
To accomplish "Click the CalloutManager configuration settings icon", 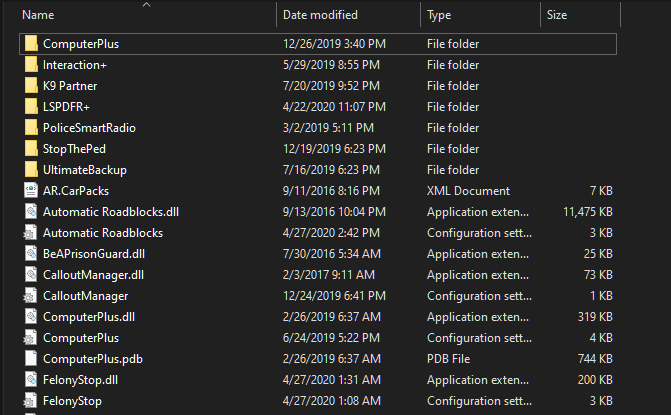I will (x=31, y=296).
